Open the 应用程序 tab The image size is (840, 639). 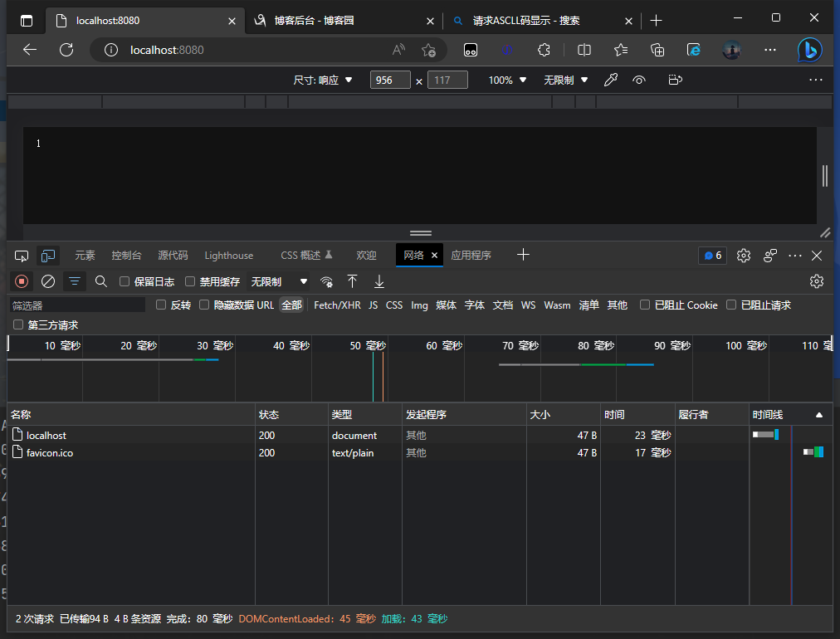[x=471, y=255]
